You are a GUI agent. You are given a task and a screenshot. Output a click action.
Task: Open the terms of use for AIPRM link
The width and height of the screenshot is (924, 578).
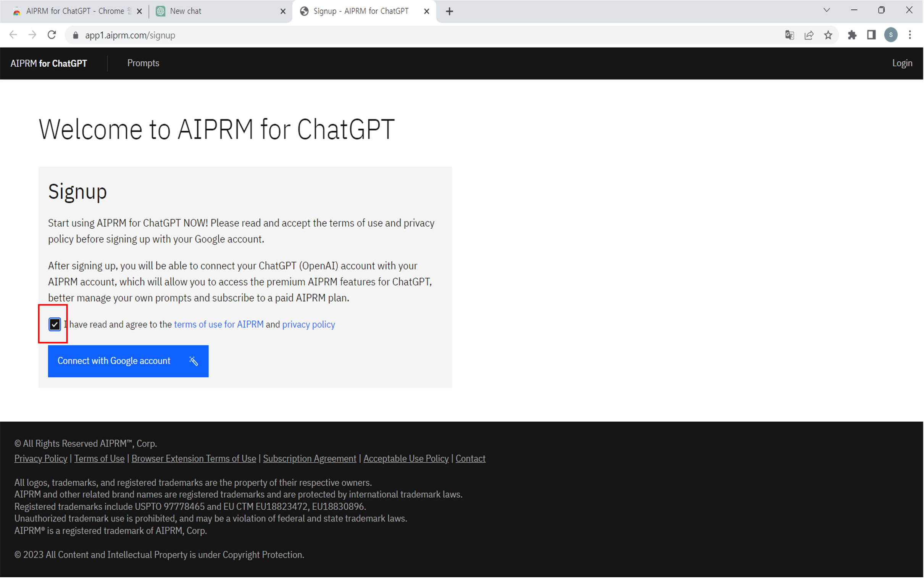click(219, 325)
